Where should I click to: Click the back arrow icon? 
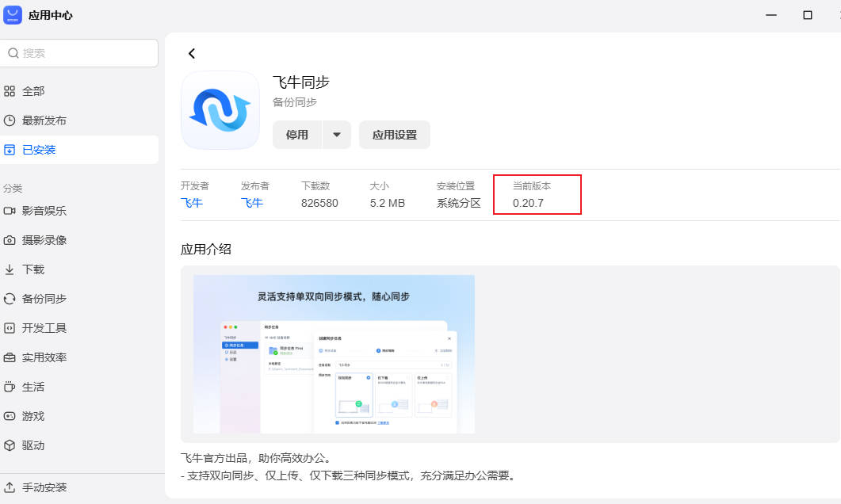[x=192, y=54]
